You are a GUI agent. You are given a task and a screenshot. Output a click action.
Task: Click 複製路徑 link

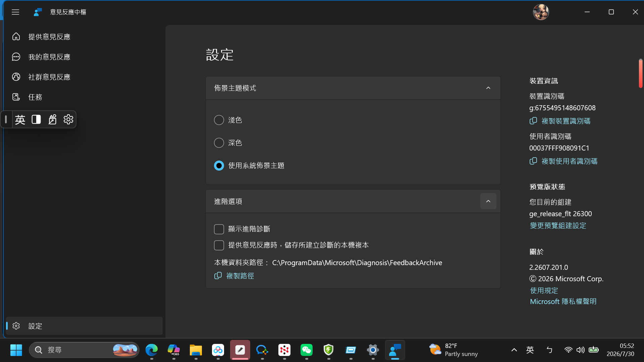[234, 276]
